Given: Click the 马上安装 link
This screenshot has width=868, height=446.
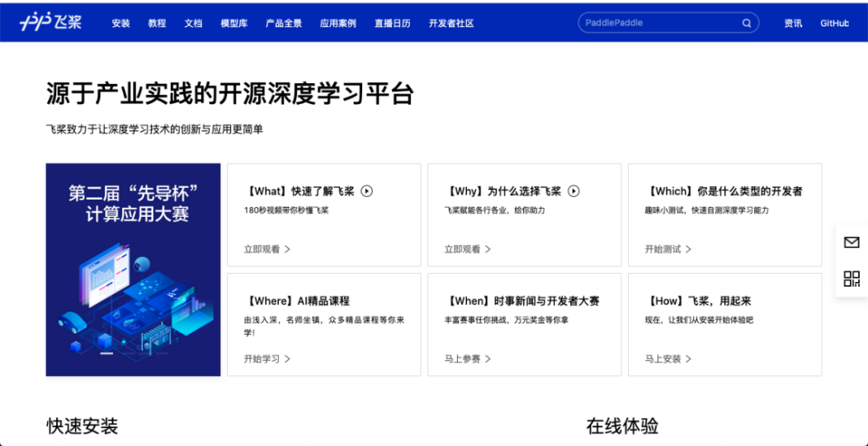Looking at the screenshot, I should click(668, 359).
